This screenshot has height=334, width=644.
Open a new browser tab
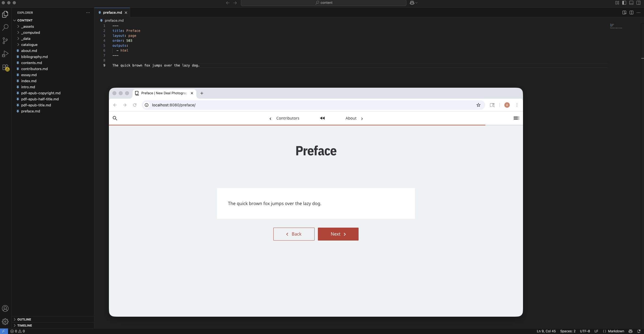(202, 93)
